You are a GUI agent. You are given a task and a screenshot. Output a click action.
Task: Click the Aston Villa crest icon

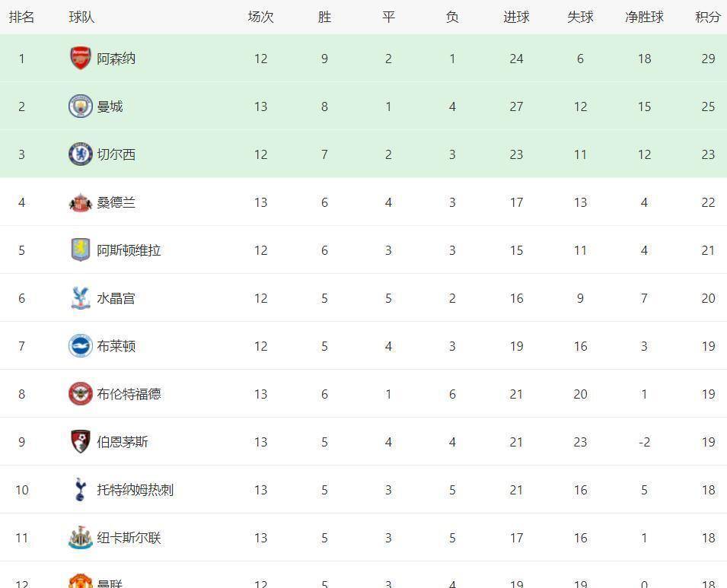coord(80,250)
